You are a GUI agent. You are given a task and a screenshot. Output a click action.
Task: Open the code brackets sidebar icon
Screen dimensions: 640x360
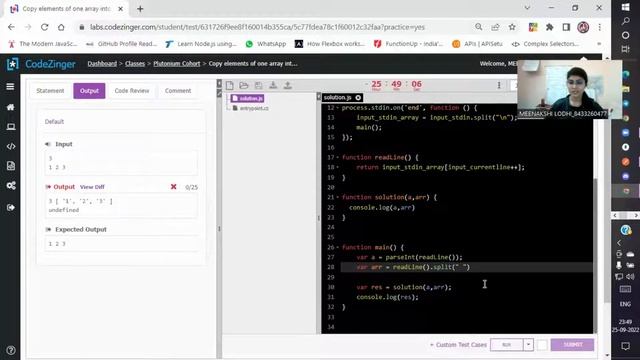click(x=11, y=146)
